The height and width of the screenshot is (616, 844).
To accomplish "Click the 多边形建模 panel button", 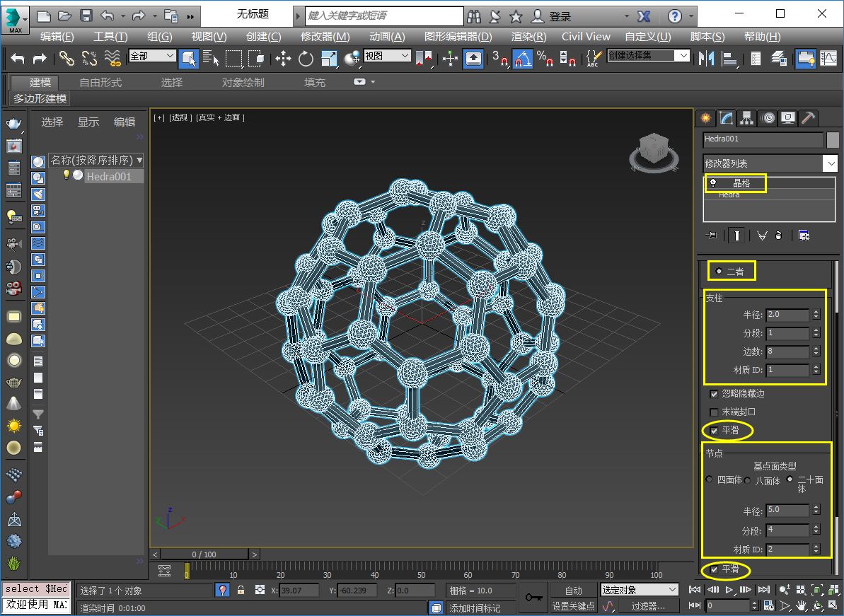I will point(40,99).
